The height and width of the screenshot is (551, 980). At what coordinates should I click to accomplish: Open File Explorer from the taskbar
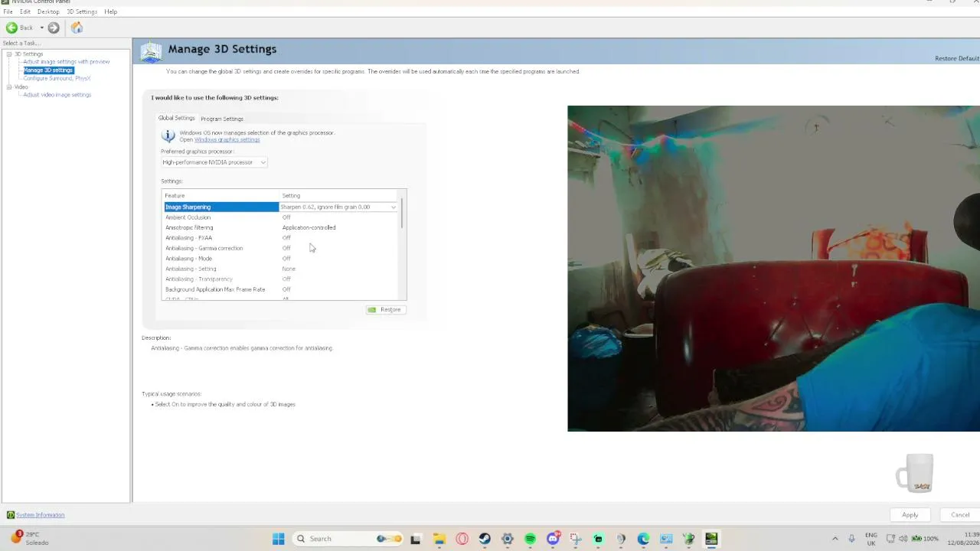coord(439,539)
